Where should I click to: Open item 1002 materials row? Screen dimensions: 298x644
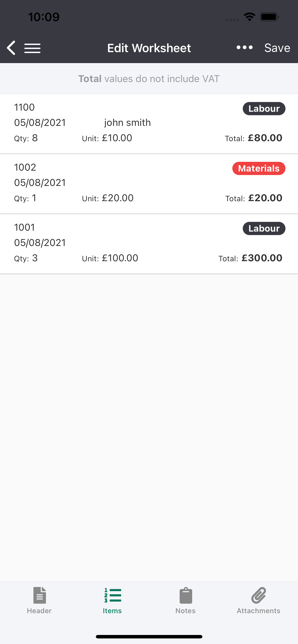149,184
